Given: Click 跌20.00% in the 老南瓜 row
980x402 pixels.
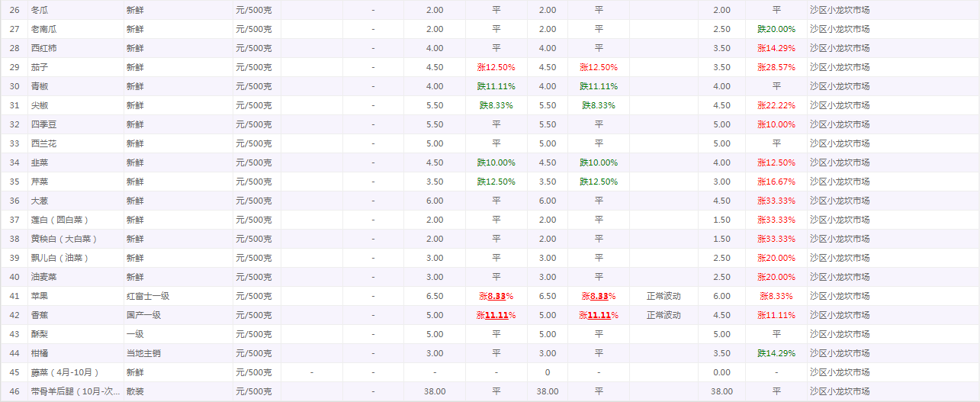Looking at the screenshot, I should [x=776, y=29].
